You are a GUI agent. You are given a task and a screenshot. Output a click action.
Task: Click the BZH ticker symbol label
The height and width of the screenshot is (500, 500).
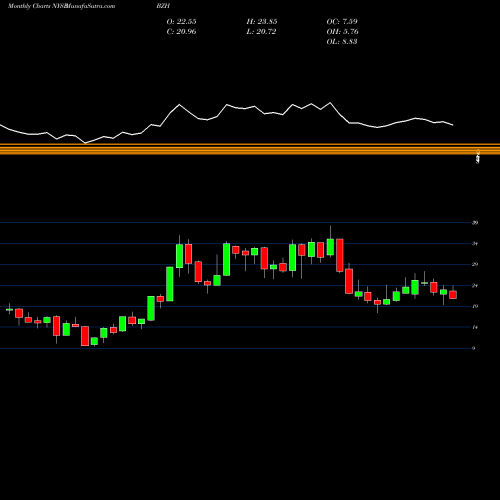click(163, 6)
